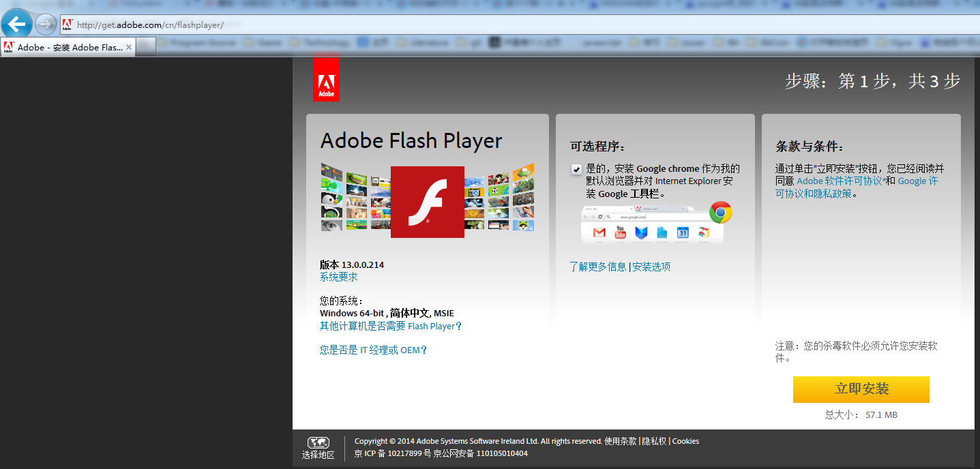The width and height of the screenshot is (980, 469).
Task: Open the 隐私权 footer link
Action: [x=654, y=441]
